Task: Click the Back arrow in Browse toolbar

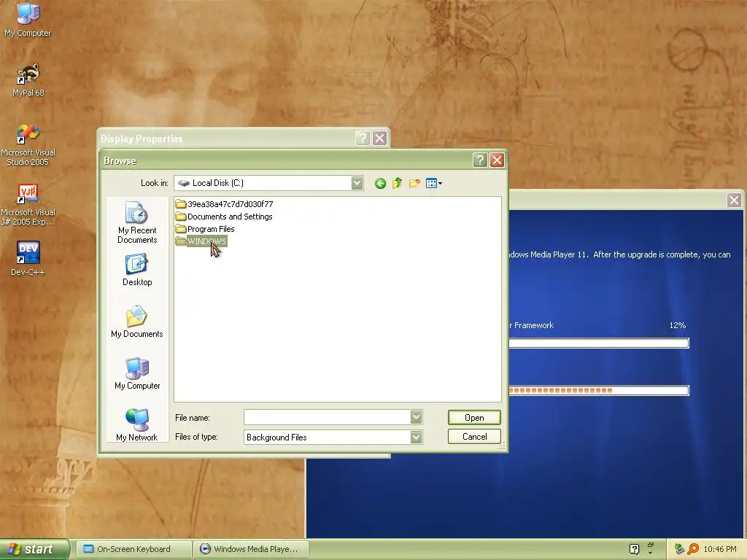Action: (x=380, y=183)
